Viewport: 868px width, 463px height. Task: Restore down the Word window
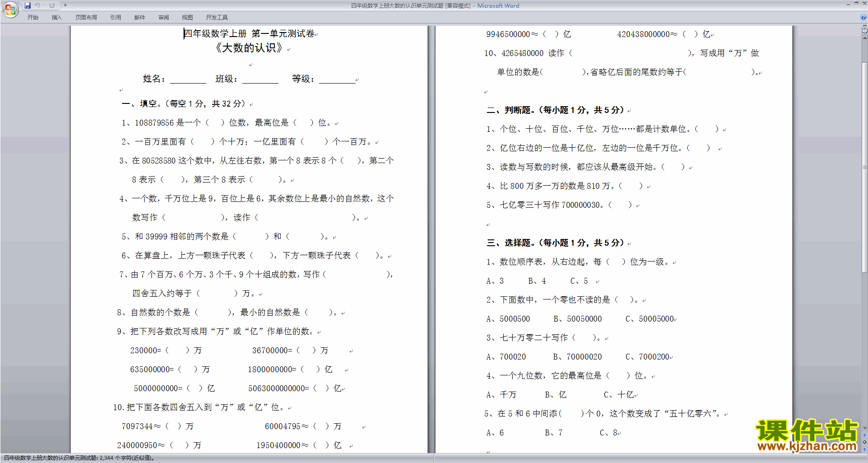click(856, 4)
